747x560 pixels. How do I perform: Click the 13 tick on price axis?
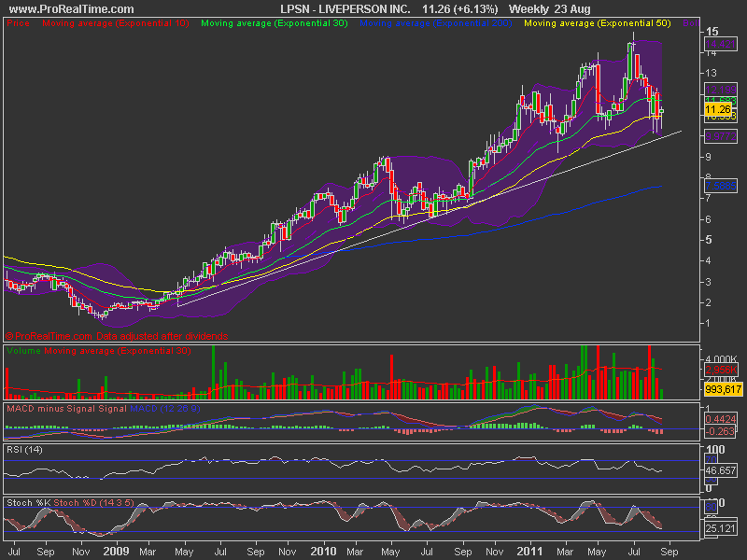(x=711, y=73)
